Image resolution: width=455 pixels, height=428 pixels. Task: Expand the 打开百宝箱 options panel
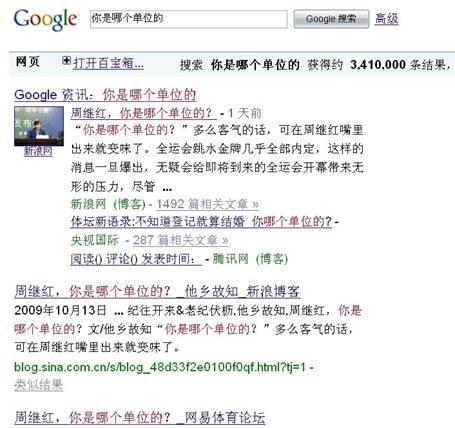coord(108,63)
